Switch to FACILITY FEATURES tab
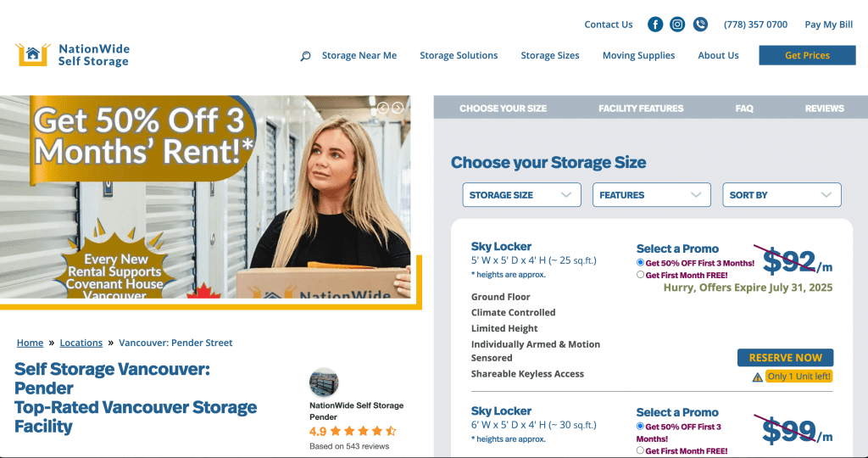 coord(641,109)
